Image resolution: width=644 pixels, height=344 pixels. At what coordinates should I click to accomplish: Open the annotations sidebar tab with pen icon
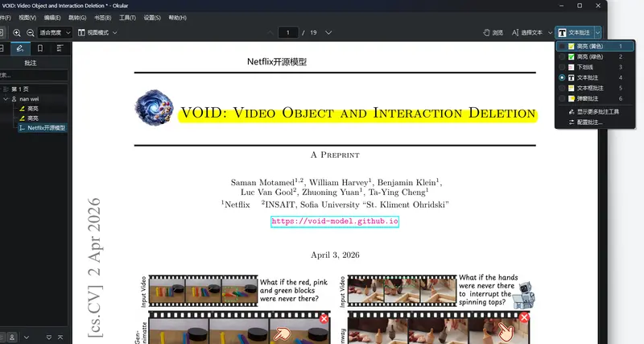click(x=21, y=48)
